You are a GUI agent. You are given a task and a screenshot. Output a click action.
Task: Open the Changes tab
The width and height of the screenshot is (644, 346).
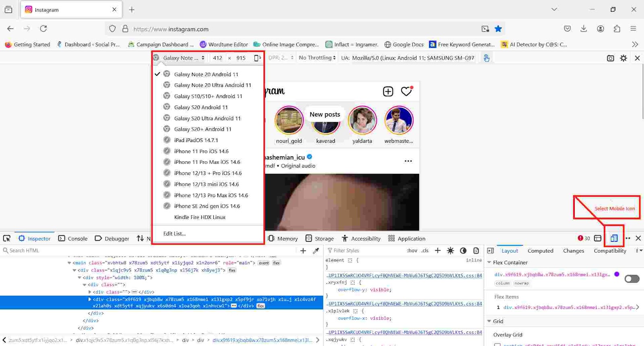tap(574, 251)
